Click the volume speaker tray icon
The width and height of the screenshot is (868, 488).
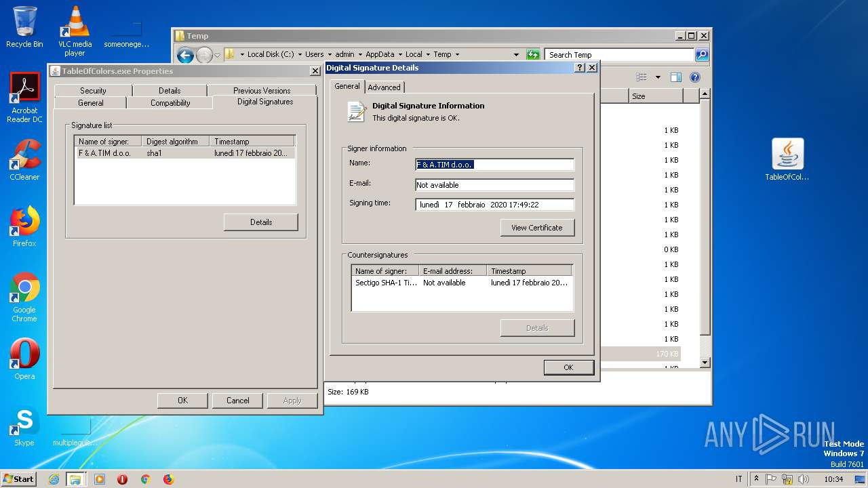(804, 479)
